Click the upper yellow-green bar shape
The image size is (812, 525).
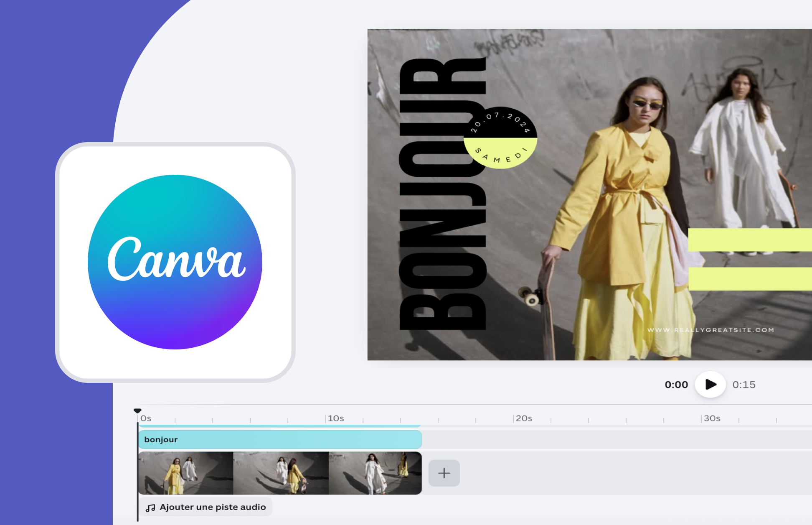[x=750, y=240]
